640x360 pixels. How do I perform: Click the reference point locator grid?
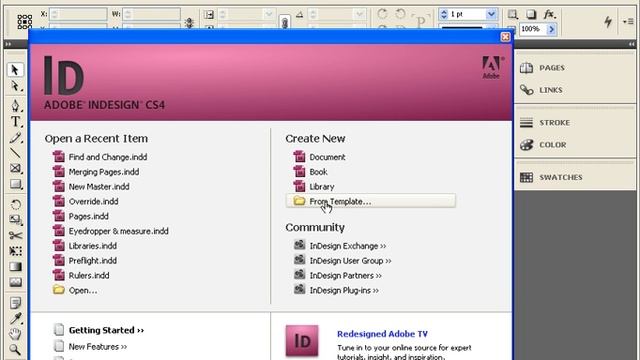(24, 21)
